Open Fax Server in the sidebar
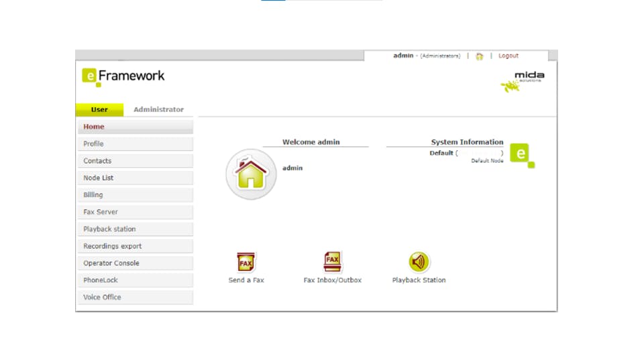The height and width of the screenshot is (362, 644). pyautogui.click(x=136, y=212)
